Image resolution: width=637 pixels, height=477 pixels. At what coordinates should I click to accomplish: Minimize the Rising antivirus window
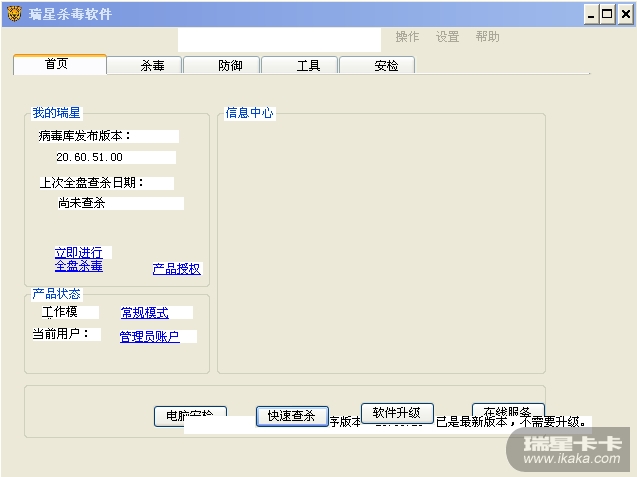(x=591, y=13)
